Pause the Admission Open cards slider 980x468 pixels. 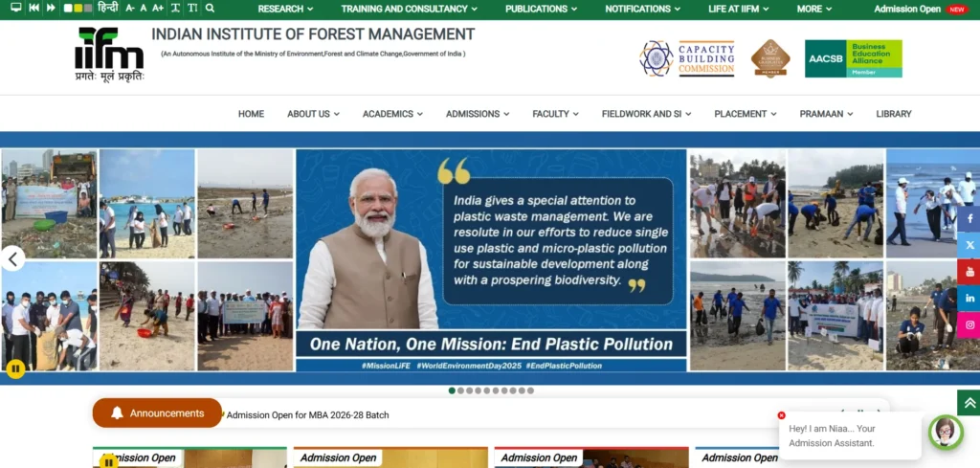click(108, 462)
